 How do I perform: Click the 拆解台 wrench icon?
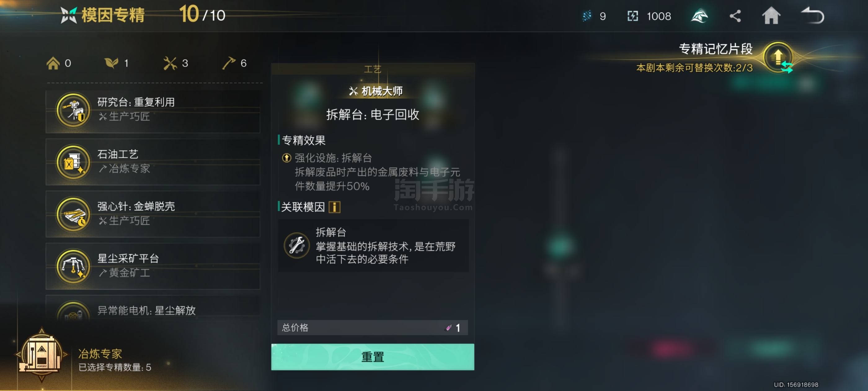tap(297, 245)
